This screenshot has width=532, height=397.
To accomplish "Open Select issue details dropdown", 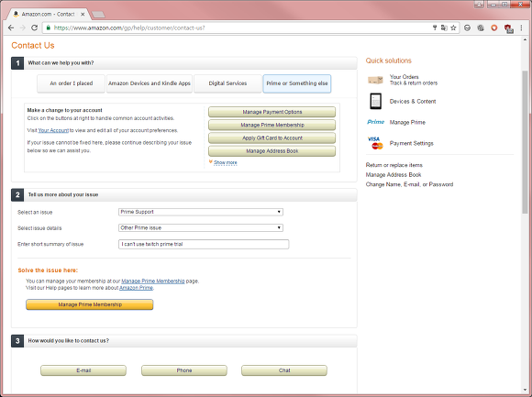I will [201, 227].
